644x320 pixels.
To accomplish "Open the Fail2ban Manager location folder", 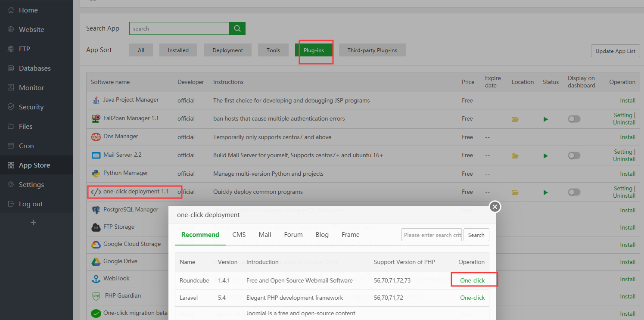I will [515, 119].
